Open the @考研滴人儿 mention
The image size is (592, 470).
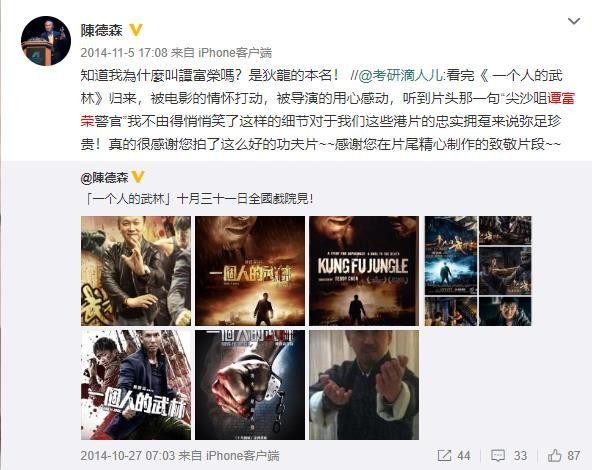tap(400, 76)
